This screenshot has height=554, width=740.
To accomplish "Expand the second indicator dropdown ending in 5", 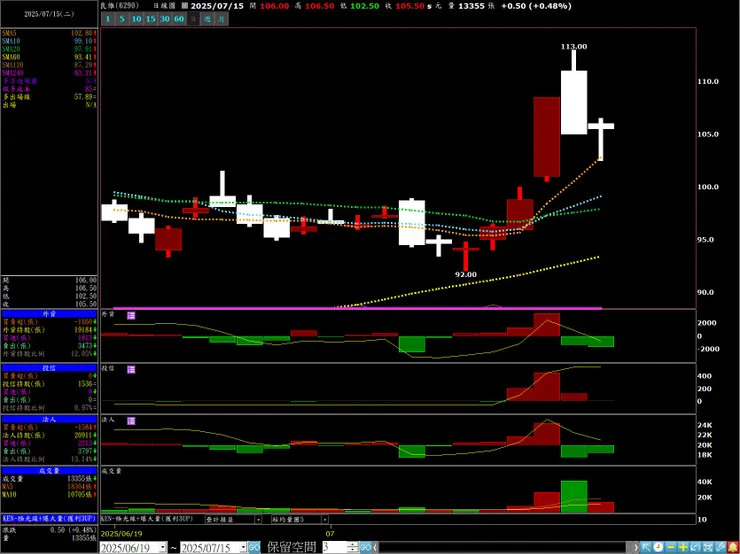I will click(325, 520).
